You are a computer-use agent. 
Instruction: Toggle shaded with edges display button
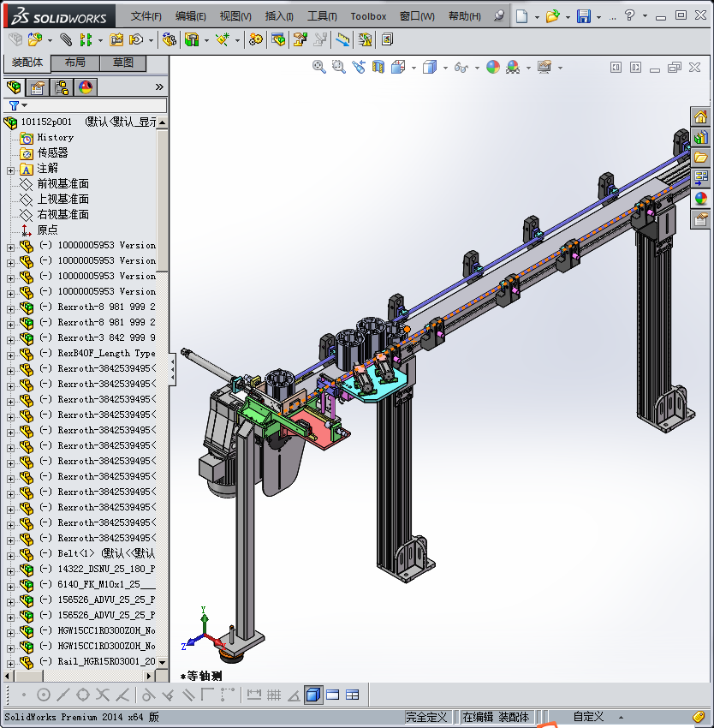tap(313, 695)
